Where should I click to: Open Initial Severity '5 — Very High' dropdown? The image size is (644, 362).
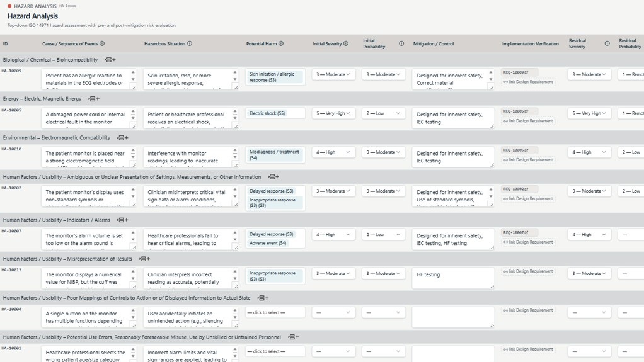click(333, 113)
